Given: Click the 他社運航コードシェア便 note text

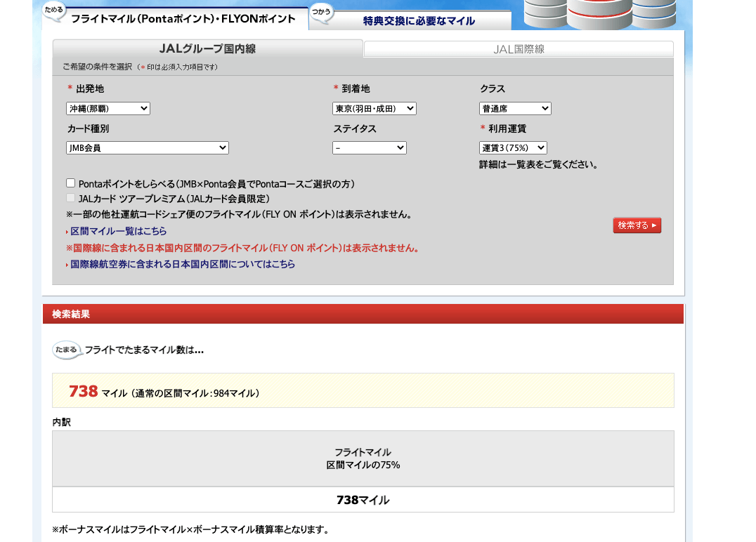Looking at the screenshot, I should (240, 214).
